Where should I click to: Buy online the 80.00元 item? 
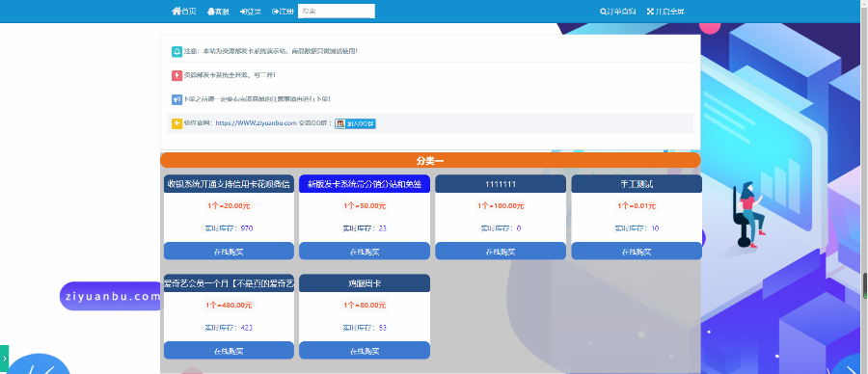click(365, 351)
